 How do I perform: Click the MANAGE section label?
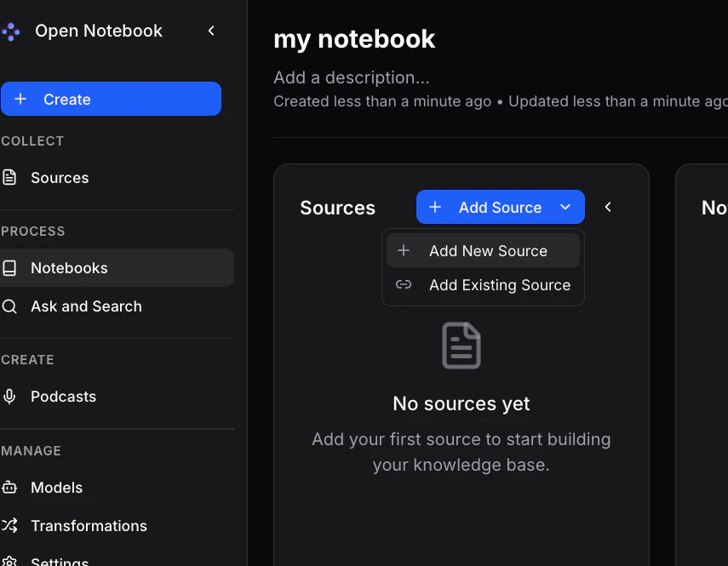(31, 450)
